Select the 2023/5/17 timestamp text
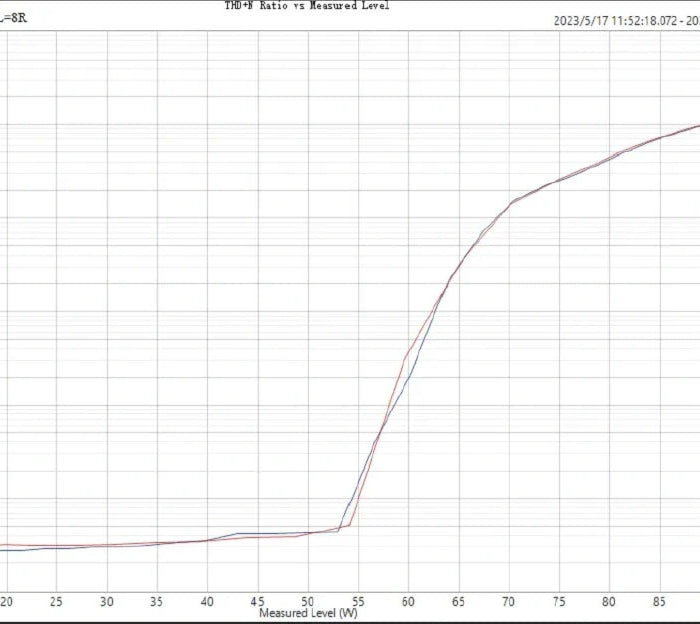 pos(626,20)
